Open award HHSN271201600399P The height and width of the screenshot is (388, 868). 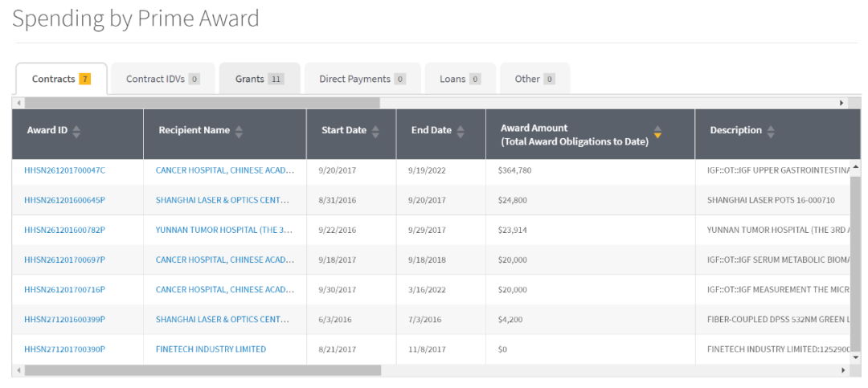point(64,320)
